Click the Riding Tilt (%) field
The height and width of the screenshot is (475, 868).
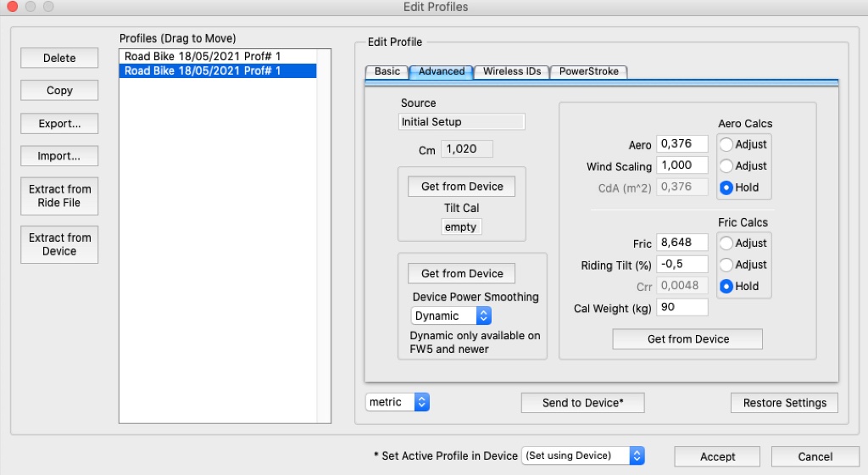682,264
